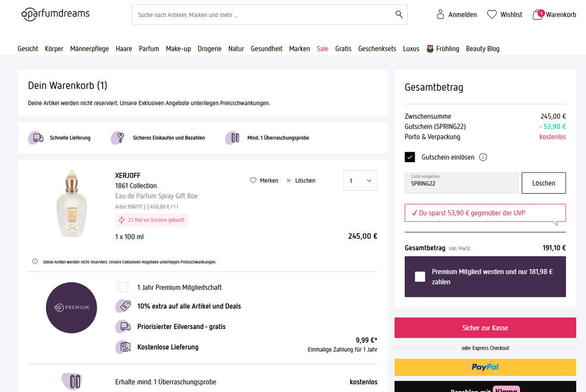The image size is (586, 392).
Task: Click the Sicher zur Kasse button
Action: click(485, 328)
